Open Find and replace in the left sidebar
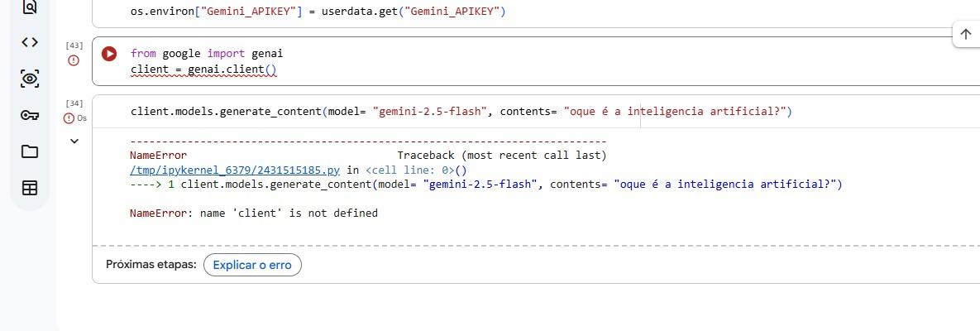980x331 pixels. [x=30, y=7]
